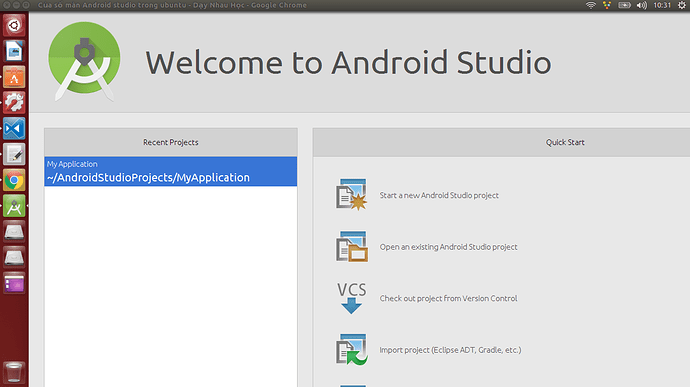Click the Start new project icon
This screenshot has width=690, height=387.
pos(352,195)
